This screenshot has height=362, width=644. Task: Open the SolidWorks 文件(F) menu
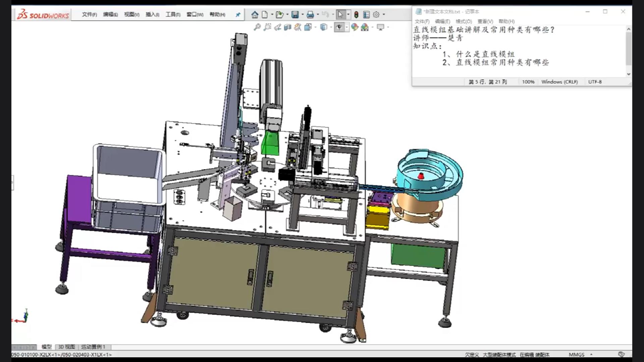pyautogui.click(x=90, y=14)
